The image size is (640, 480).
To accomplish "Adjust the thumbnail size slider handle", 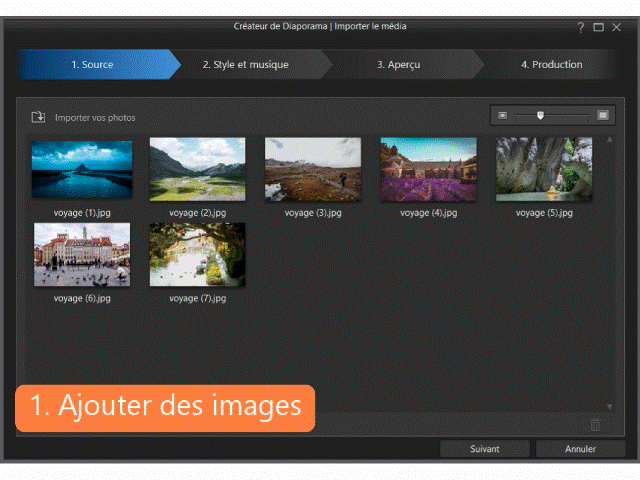I will click(x=540, y=116).
